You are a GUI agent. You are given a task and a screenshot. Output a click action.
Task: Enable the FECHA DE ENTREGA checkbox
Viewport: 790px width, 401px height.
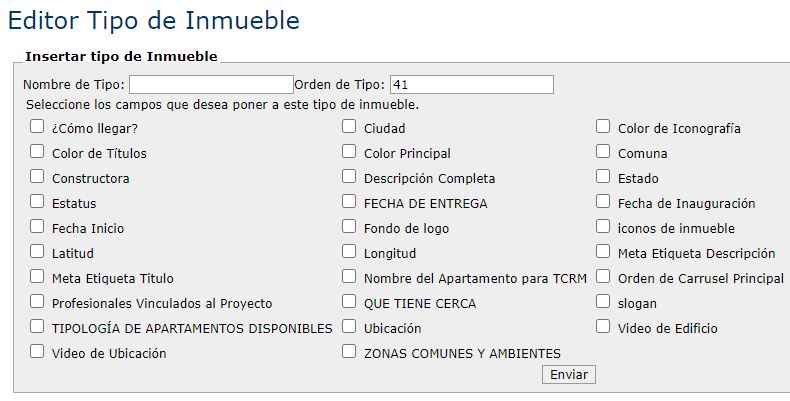(349, 202)
